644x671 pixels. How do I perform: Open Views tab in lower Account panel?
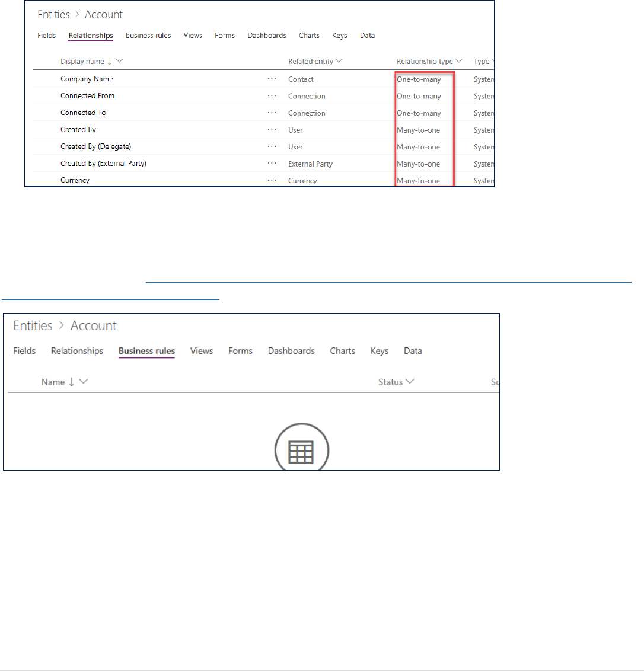click(x=202, y=351)
